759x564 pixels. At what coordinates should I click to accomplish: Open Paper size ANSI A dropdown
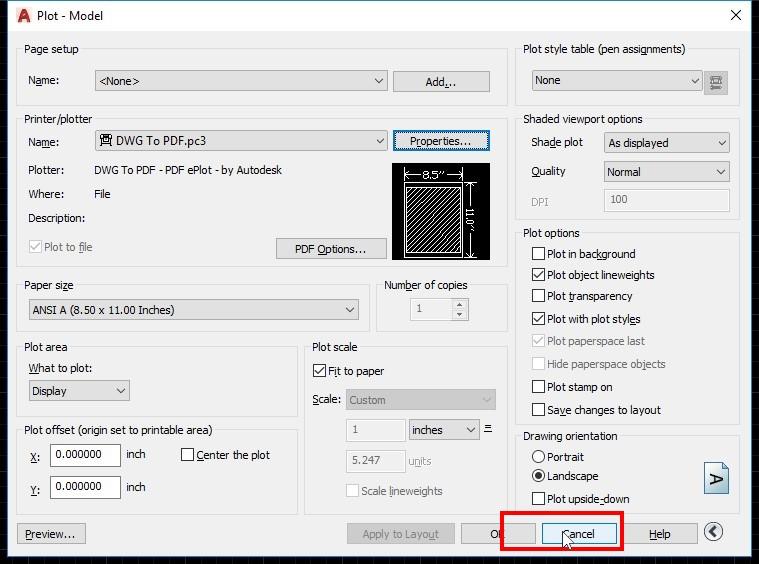[x=194, y=310]
